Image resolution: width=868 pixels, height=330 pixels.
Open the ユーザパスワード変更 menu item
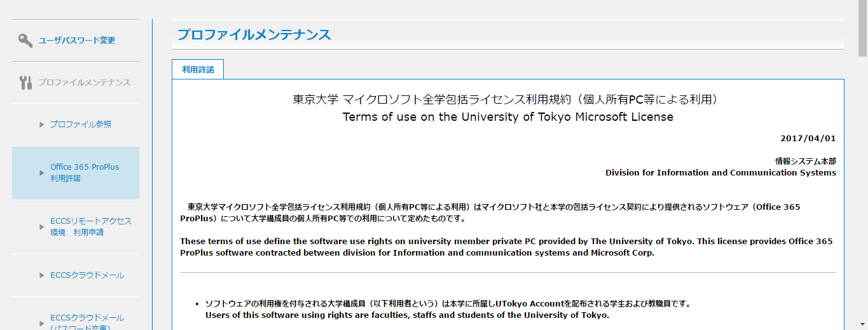(76, 40)
